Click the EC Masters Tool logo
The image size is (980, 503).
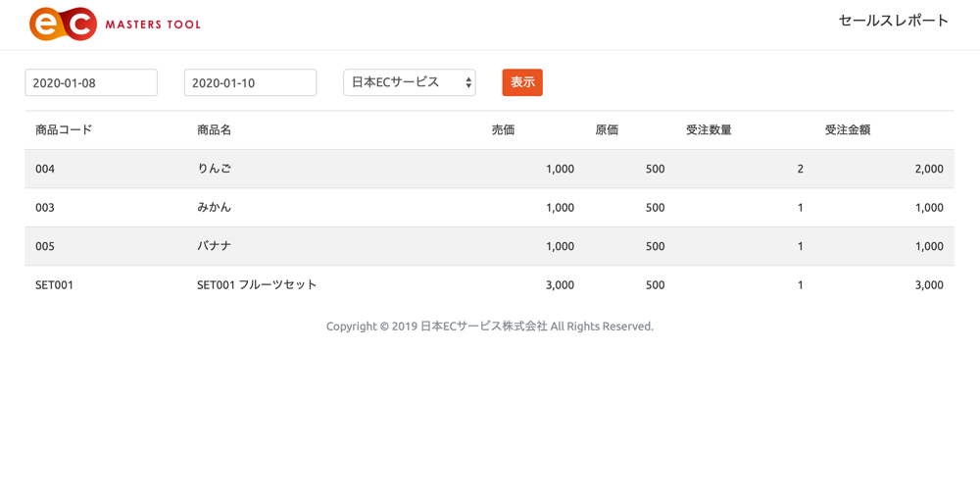(x=115, y=25)
